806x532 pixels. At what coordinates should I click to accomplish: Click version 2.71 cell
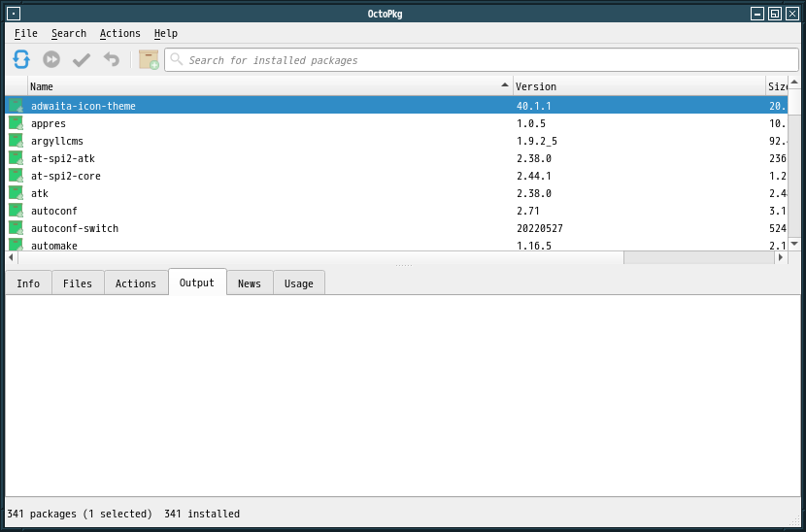(528, 211)
